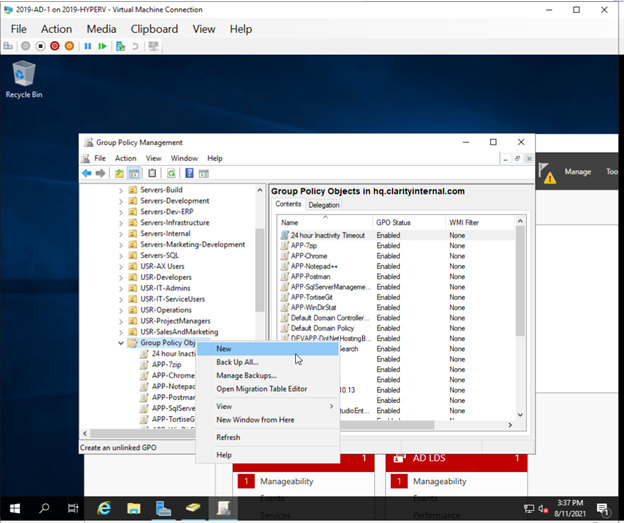This screenshot has height=523, width=624.
Task: Click the muted volume icon in system tray
Action: pos(543,509)
